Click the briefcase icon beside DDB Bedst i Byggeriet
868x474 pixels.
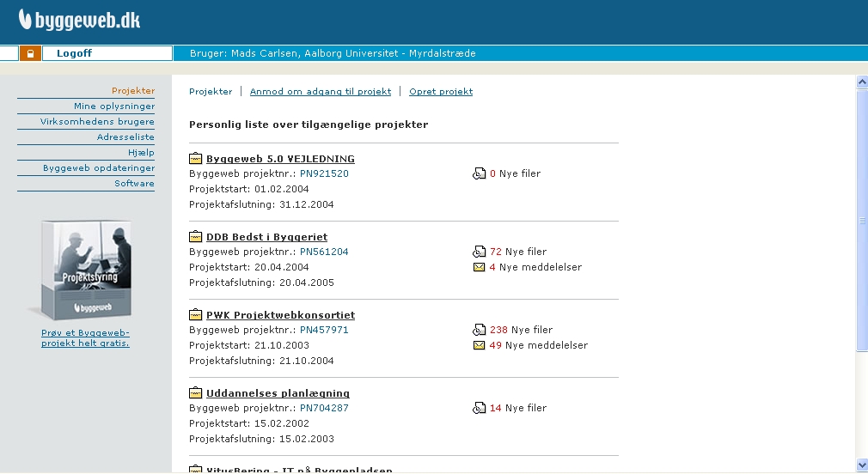[195, 237]
